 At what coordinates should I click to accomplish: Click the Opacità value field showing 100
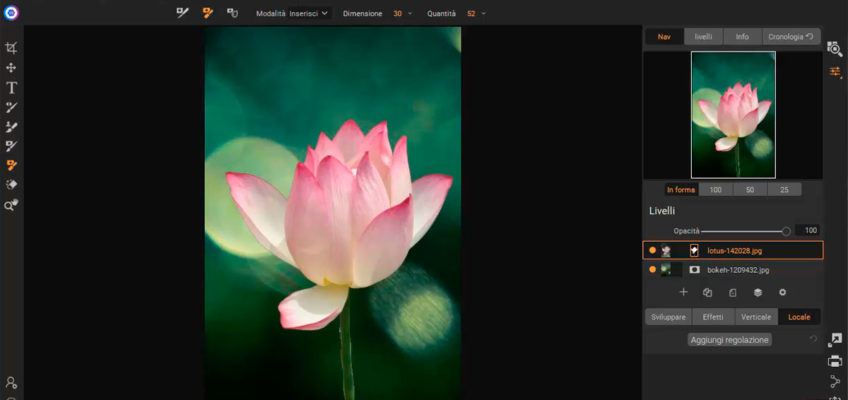(x=807, y=231)
